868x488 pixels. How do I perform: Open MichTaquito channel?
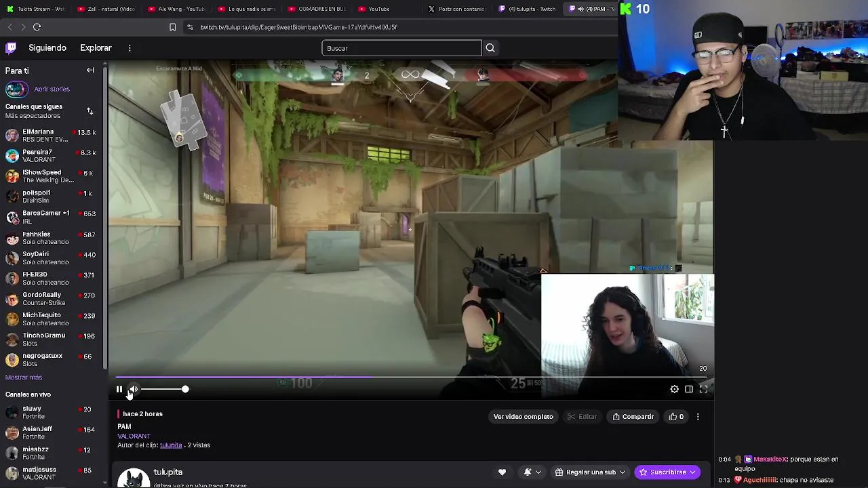click(52, 319)
